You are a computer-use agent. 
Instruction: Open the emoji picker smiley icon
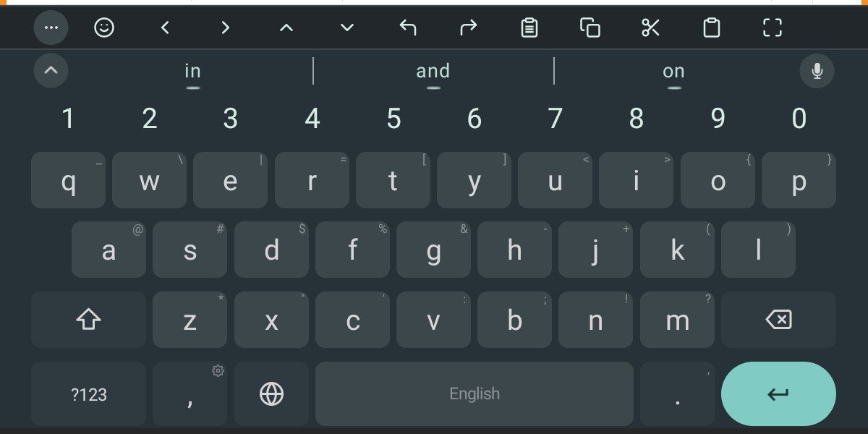(105, 28)
